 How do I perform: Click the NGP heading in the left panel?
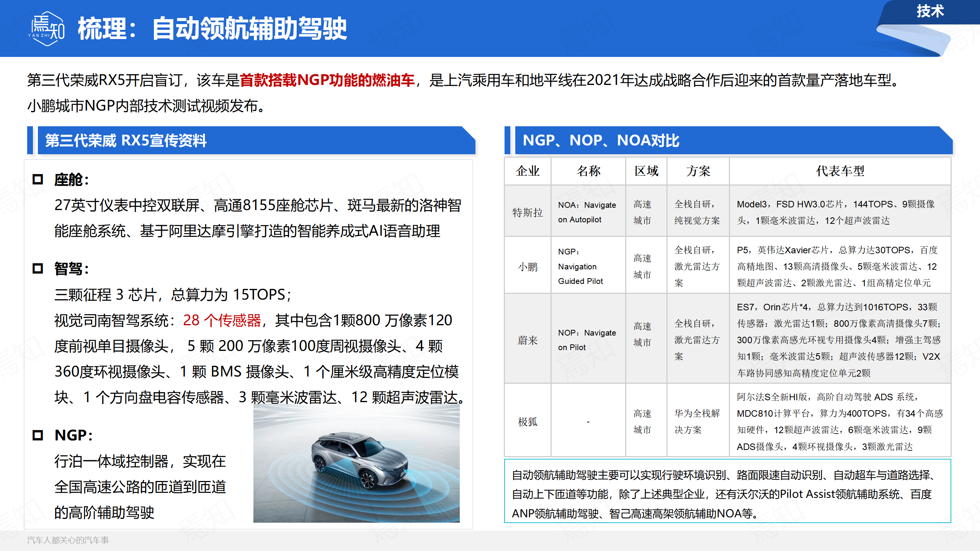click(73, 435)
